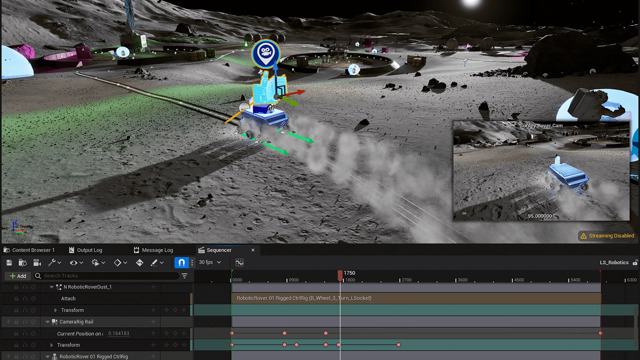Image resolution: width=640 pixels, height=360 pixels.
Task: Open the eye View Options menu
Action: point(76,263)
